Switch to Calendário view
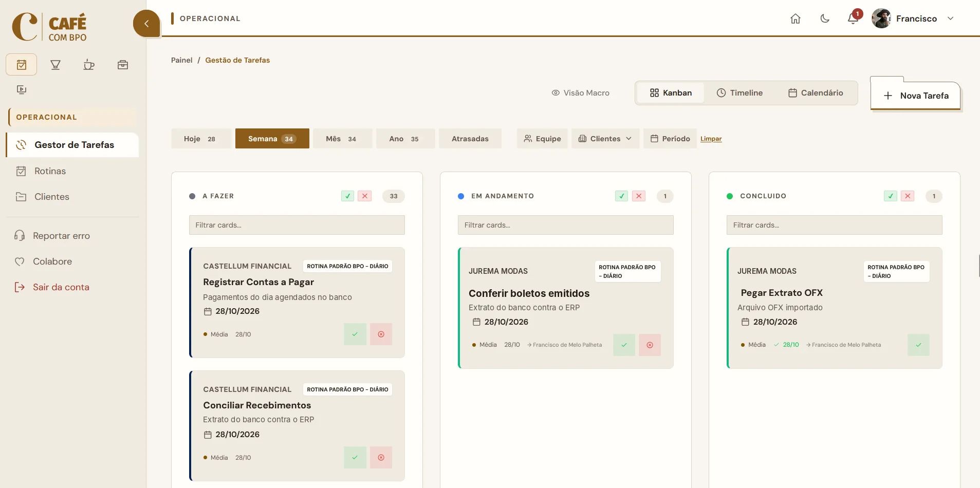 coord(816,93)
